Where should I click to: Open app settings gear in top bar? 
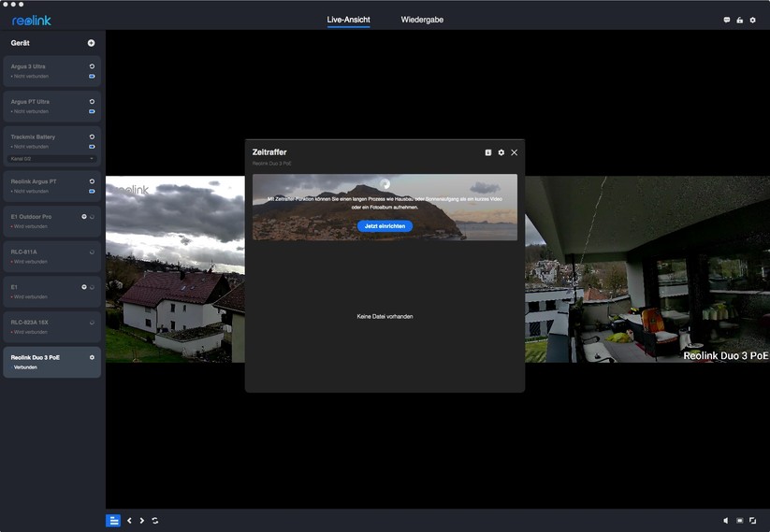pyautogui.click(x=752, y=20)
